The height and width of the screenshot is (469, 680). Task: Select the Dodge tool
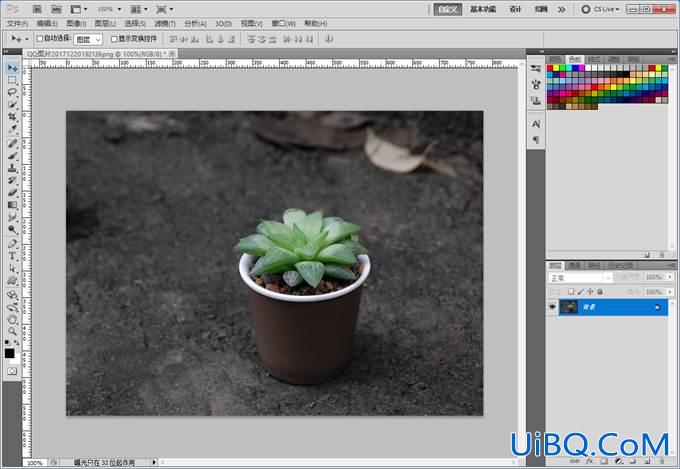tap(12, 229)
